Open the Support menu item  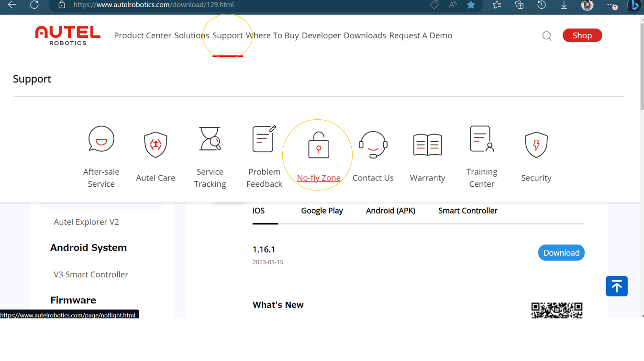pos(228,35)
